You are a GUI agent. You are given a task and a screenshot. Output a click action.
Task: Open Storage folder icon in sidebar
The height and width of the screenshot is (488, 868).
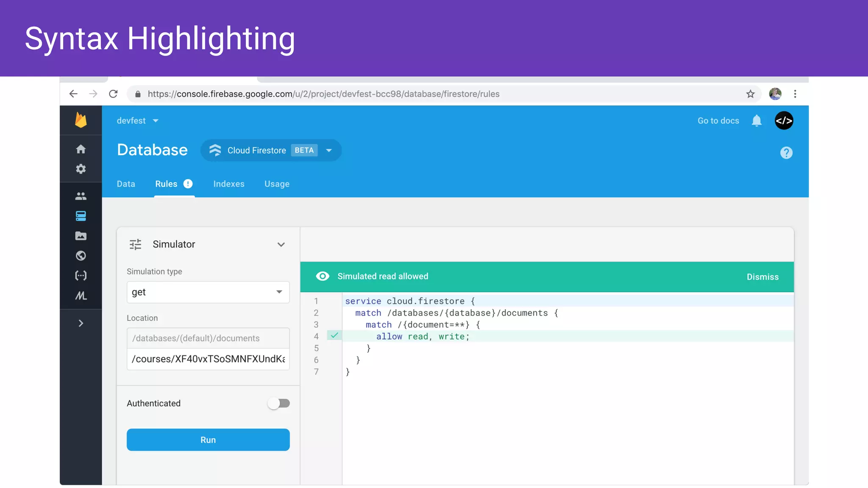[x=81, y=236]
